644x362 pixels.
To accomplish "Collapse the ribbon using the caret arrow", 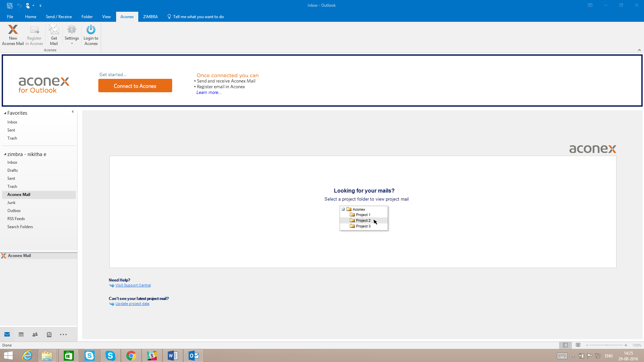I will [x=639, y=50].
